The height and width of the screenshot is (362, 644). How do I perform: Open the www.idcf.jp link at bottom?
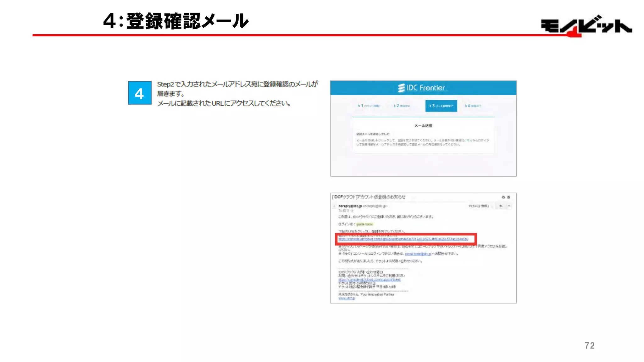[347, 298]
